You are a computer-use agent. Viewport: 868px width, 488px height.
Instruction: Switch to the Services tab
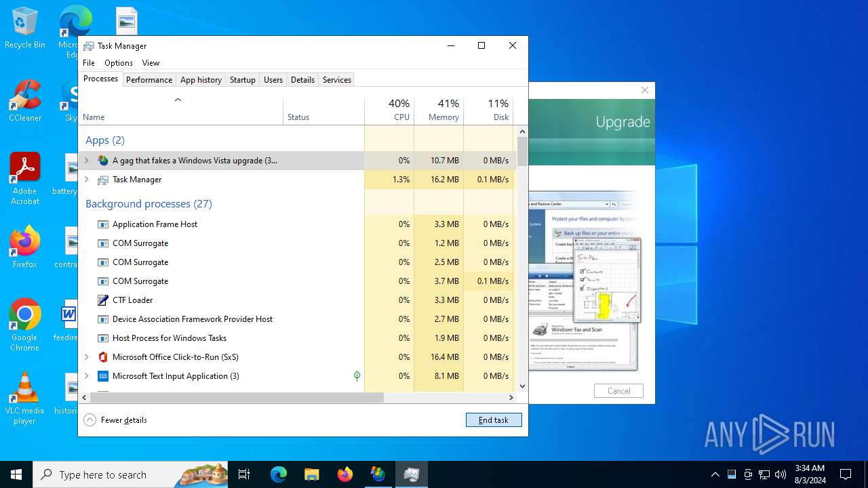337,80
